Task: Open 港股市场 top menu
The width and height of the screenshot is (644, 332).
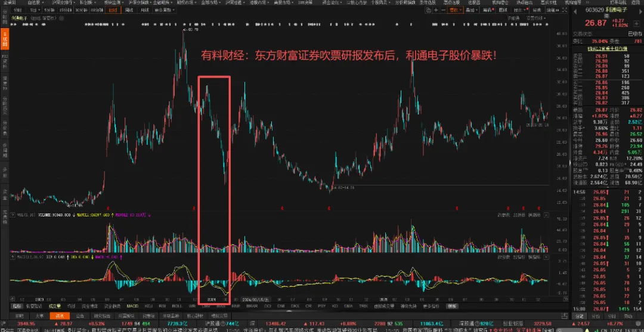Action: (260, 2)
